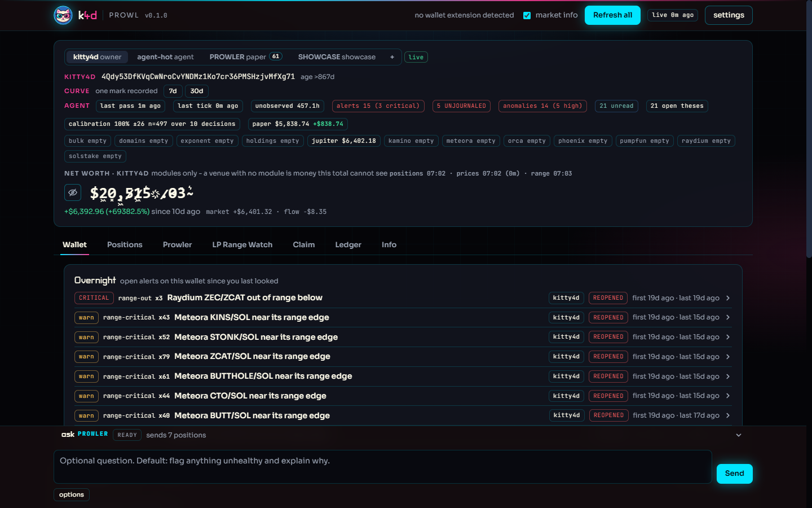Expand the Meteora KINS/SOL alert chevron
The height and width of the screenshot is (508, 812).
[x=728, y=317]
